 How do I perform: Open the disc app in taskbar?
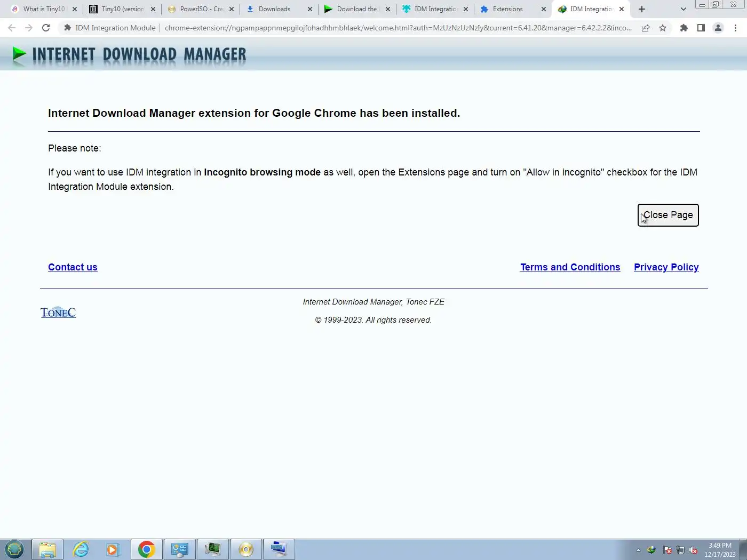pos(246,549)
